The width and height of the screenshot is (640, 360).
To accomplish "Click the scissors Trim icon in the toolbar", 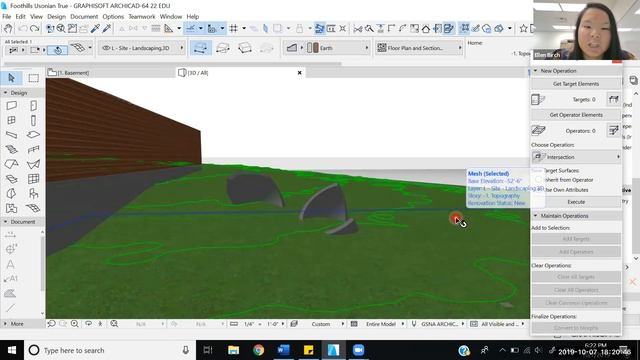I will click(358, 28).
